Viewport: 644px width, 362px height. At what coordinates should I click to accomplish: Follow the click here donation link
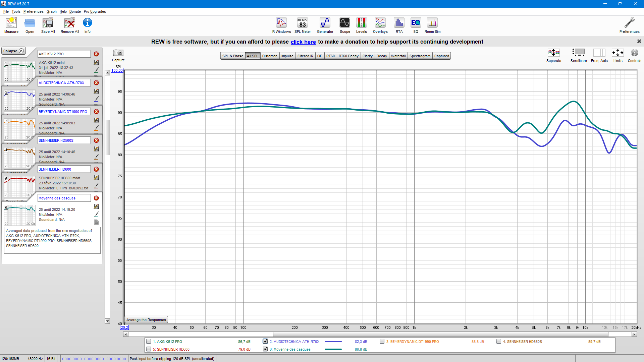tap(303, 42)
